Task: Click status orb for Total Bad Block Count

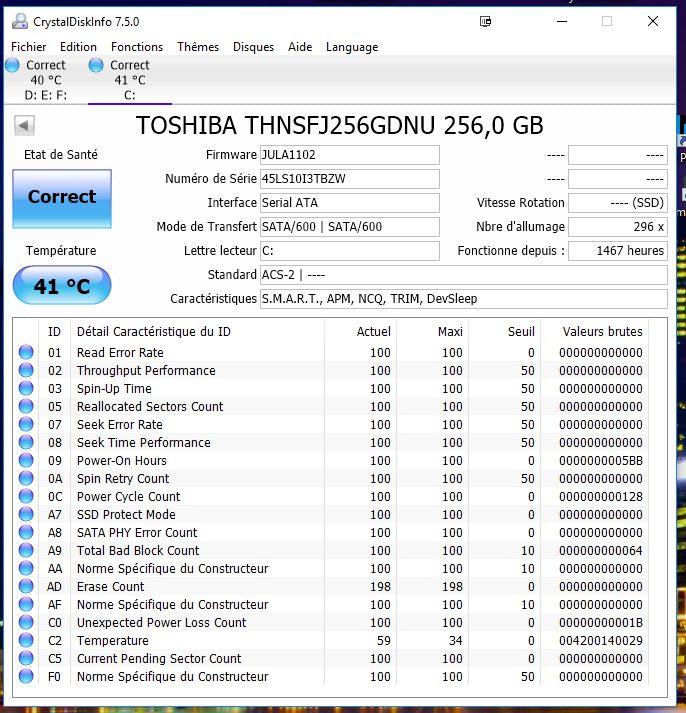Action: tap(26, 550)
